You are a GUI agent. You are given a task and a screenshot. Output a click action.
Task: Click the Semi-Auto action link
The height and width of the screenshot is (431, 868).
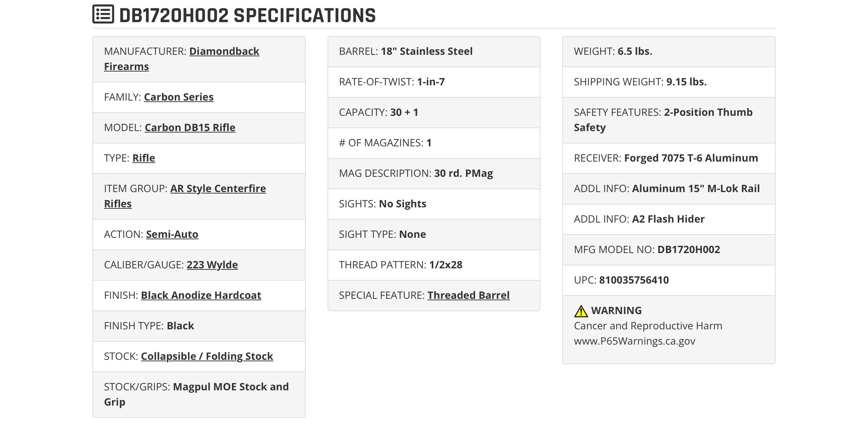click(172, 234)
